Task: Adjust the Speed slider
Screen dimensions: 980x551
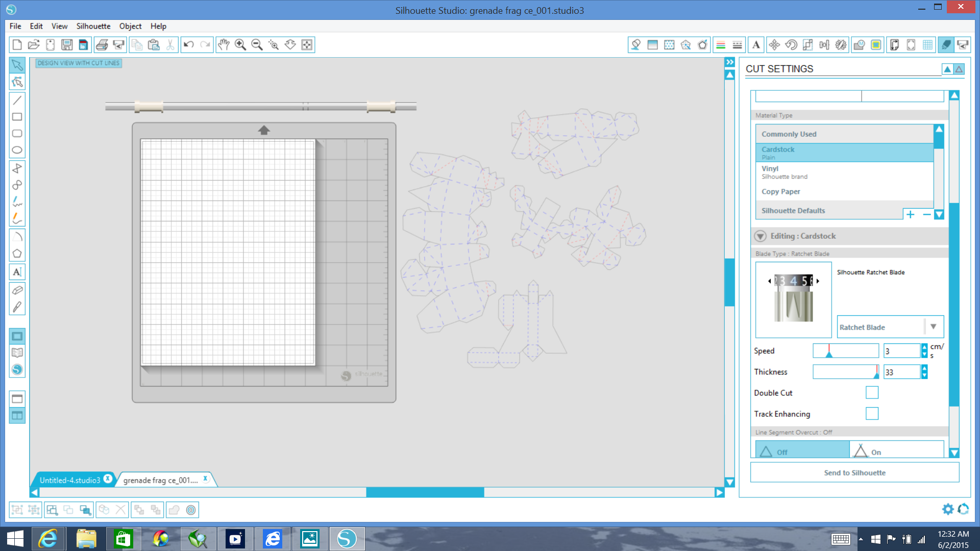Action: (x=846, y=350)
